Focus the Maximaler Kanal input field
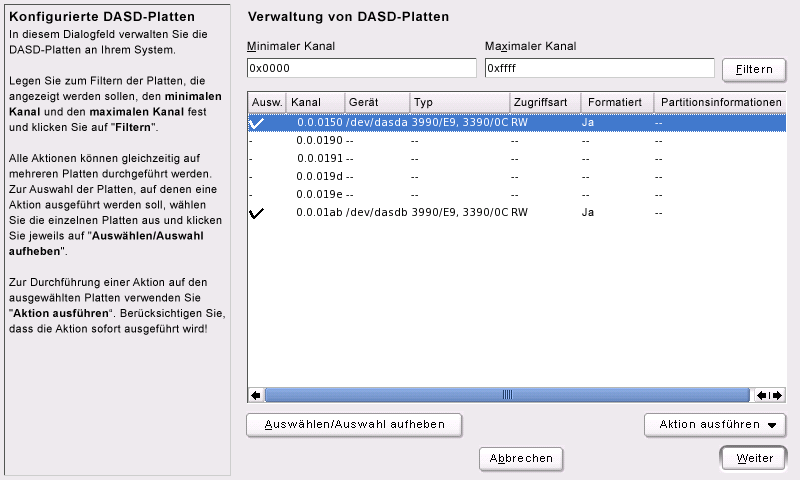The image size is (800, 480). click(598, 68)
